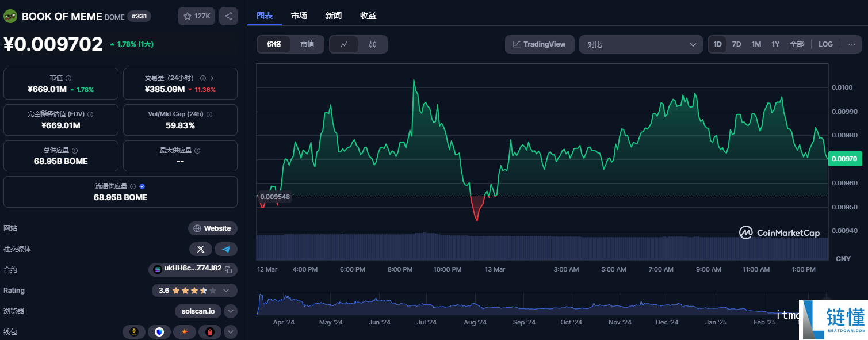Click the #331 rank badge
Image resolution: width=868 pixels, height=340 pixels.
139,16
